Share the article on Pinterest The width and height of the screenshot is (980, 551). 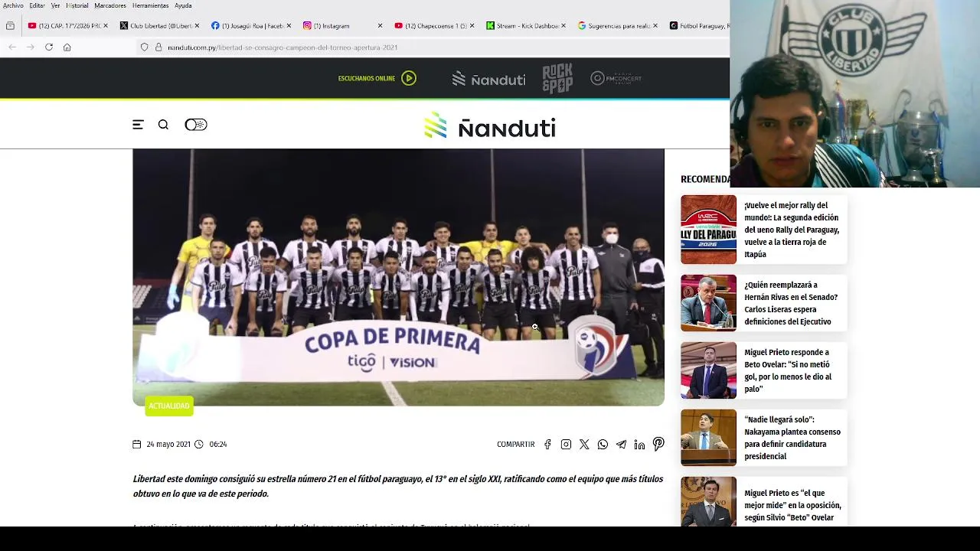(x=658, y=444)
